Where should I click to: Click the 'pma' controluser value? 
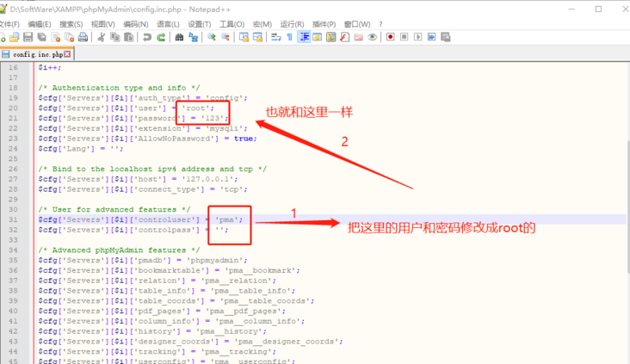tap(226, 219)
